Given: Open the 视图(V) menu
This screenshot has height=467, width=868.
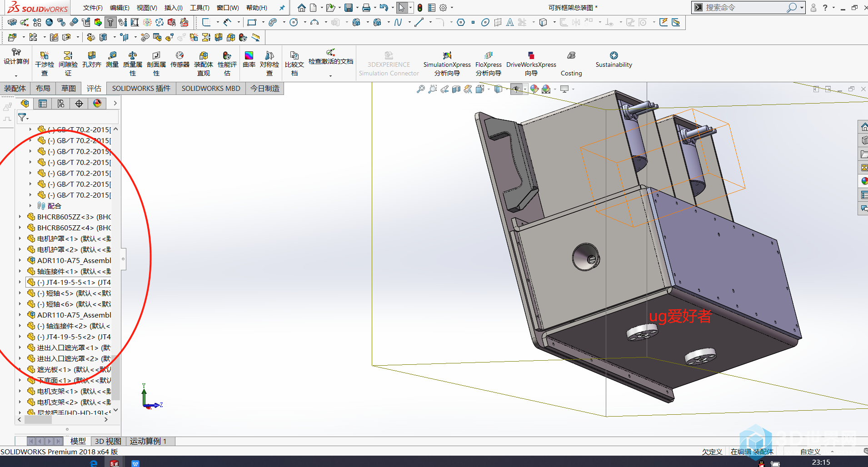Looking at the screenshot, I should coord(147,8).
